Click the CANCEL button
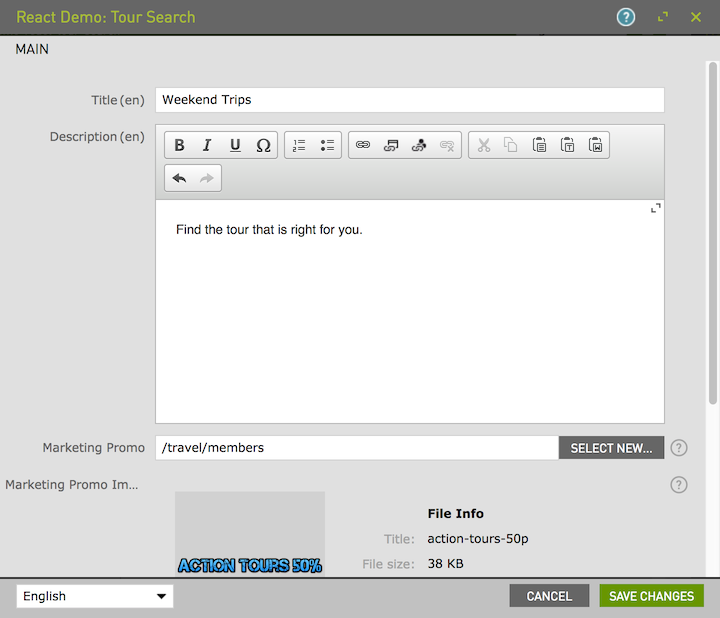 [549, 596]
